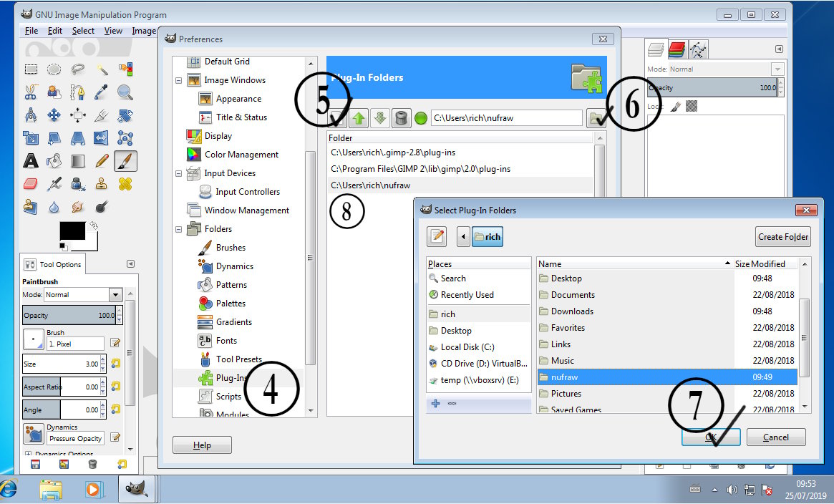Select the Free Select lasso tool

(77, 69)
